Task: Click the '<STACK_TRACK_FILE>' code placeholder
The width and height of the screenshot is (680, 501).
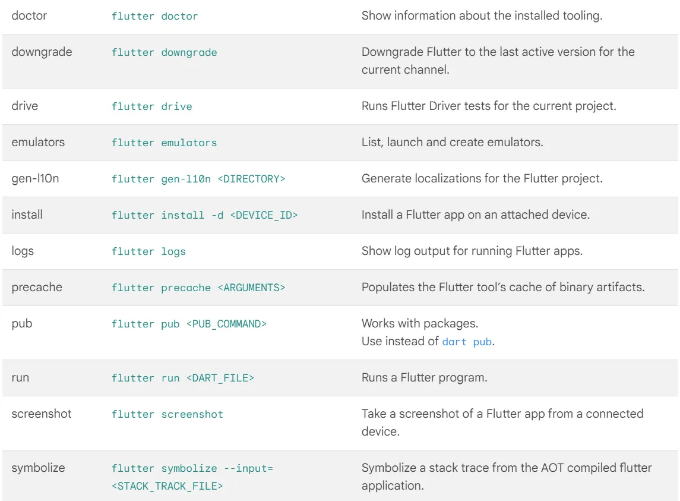Action: pos(167,486)
